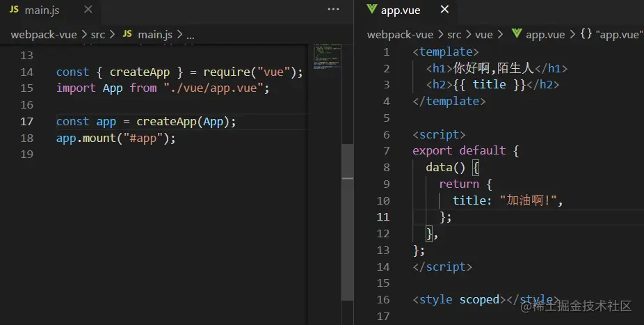Click the opening <script> tag
The height and width of the screenshot is (325, 644).
[x=439, y=135]
